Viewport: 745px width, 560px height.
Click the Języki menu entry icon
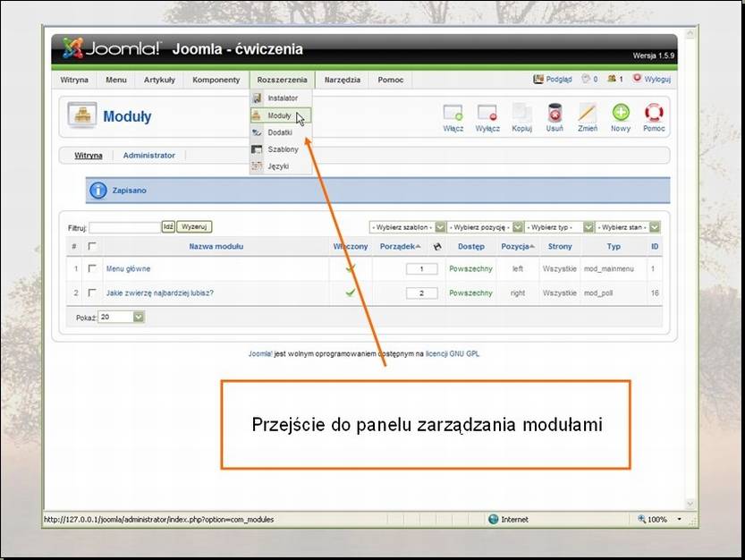tap(257, 165)
